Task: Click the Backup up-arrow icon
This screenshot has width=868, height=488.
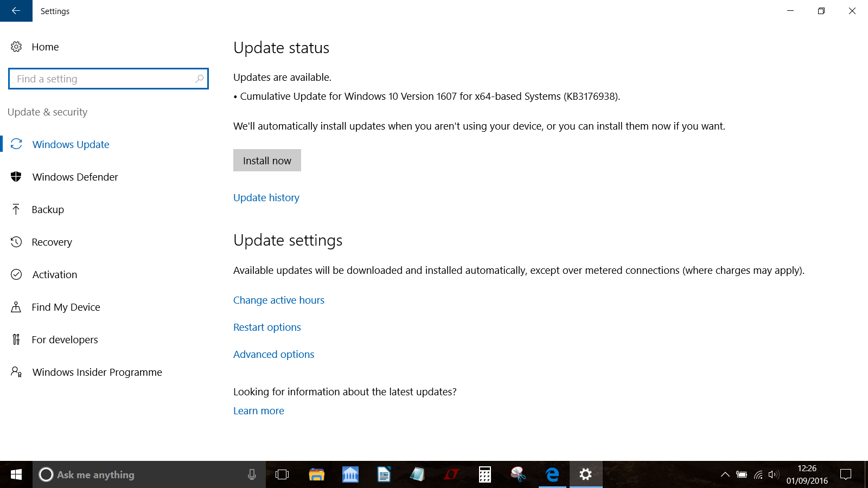Action: coord(16,209)
